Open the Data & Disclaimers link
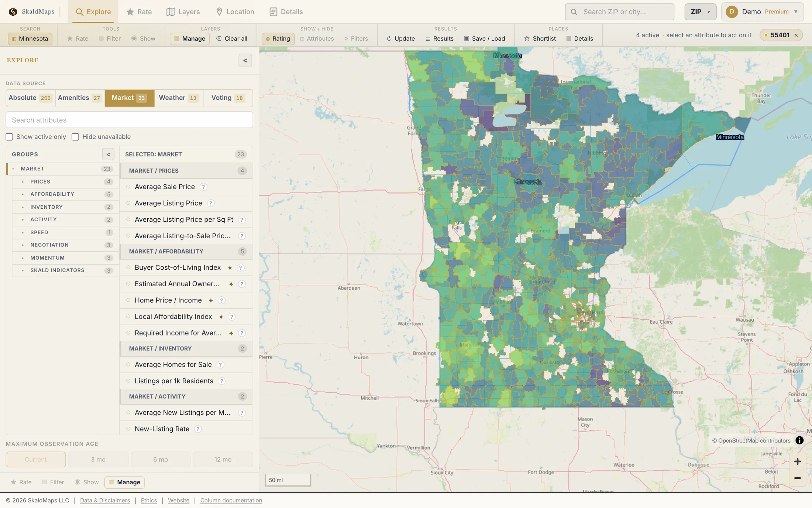This screenshot has height=508, width=812. [x=105, y=501]
